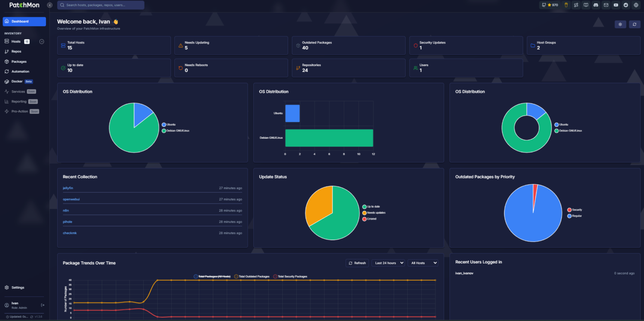Screen dimensions: 644x321
Task: Collapse the sidebar with the chevron button
Action: click(50, 5)
